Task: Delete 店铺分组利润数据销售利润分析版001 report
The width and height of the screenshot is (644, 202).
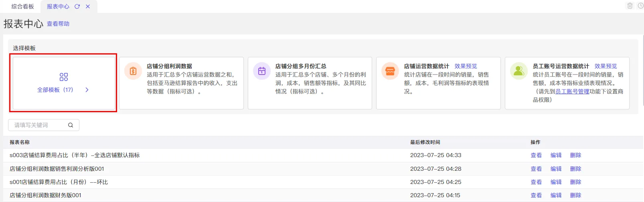Action: coord(575,169)
